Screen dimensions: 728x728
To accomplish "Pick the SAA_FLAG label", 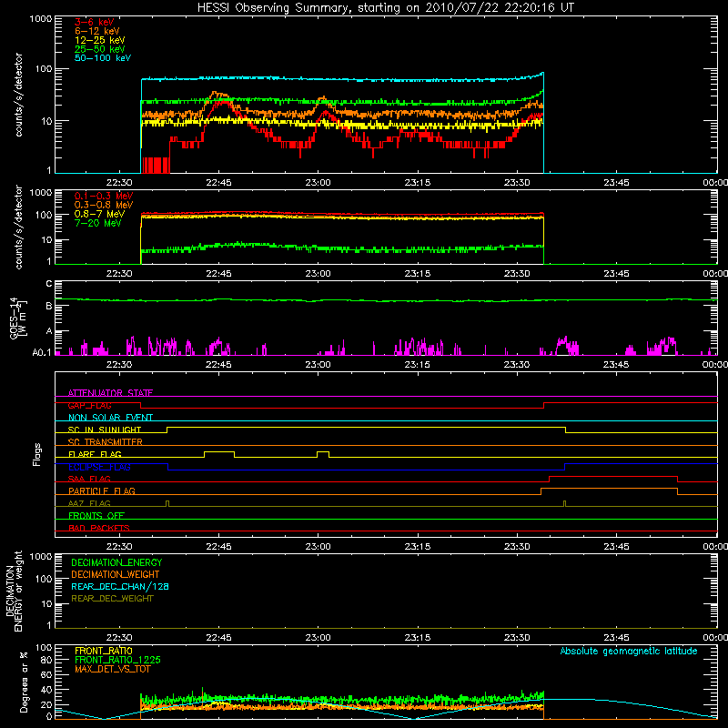I will 89,479.
